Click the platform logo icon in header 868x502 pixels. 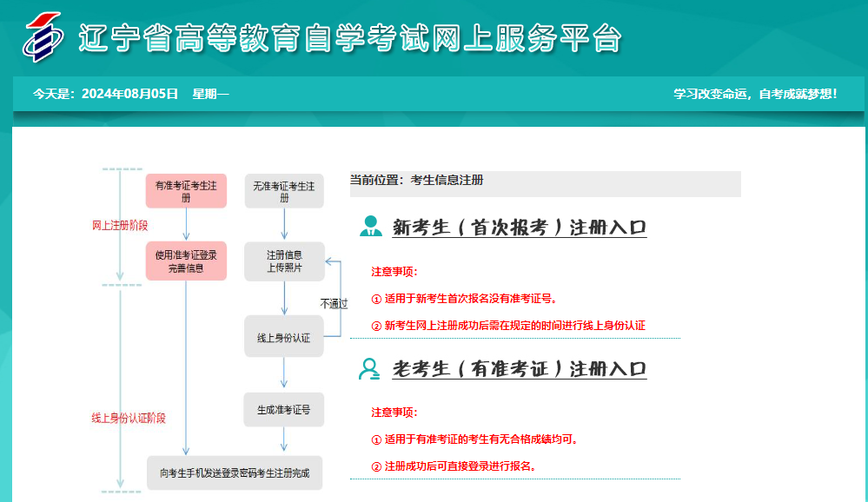(x=43, y=37)
